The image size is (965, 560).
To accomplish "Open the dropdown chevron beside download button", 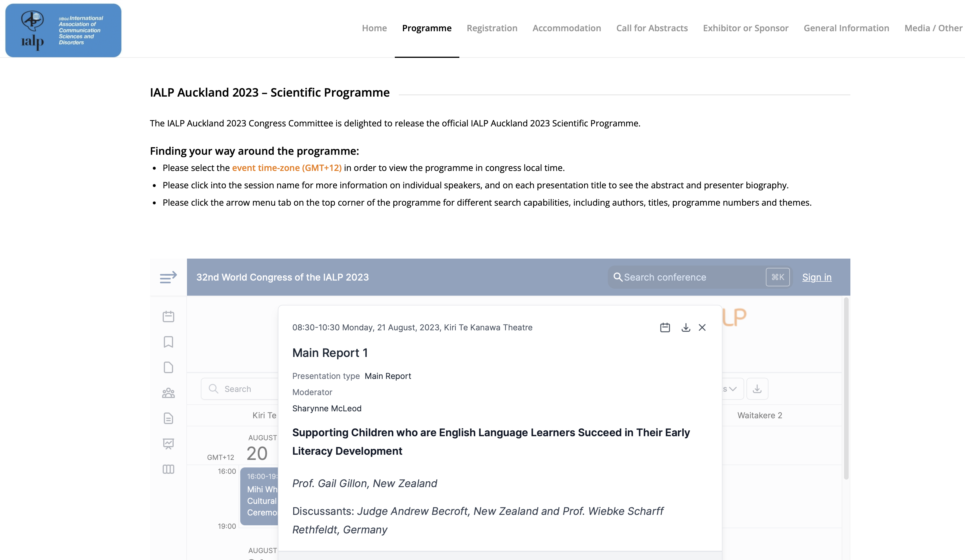I will (733, 389).
